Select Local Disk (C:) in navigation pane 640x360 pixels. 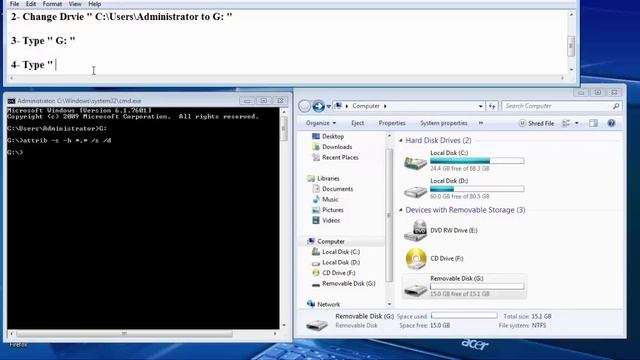pos(336,252)
